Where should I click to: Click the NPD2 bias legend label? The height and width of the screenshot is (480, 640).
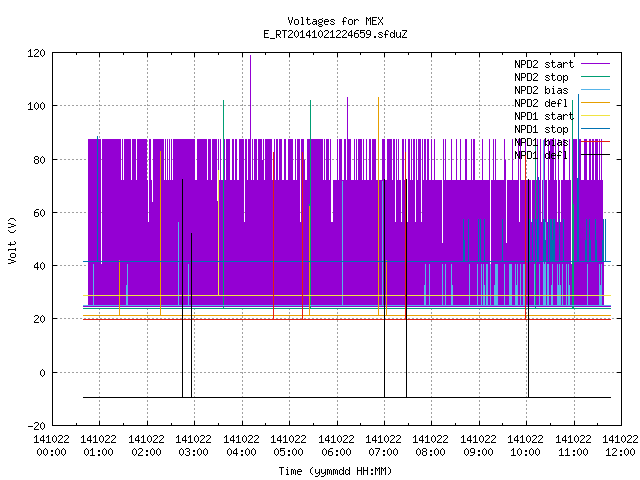tap(541, 90)
